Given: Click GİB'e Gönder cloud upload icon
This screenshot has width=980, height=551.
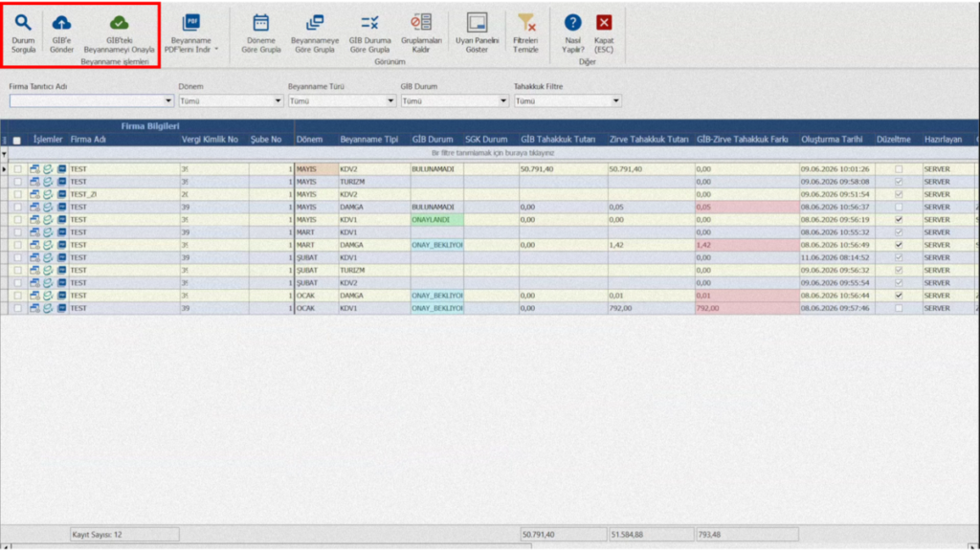Looking at the screenshot, I should coord(61,23).
